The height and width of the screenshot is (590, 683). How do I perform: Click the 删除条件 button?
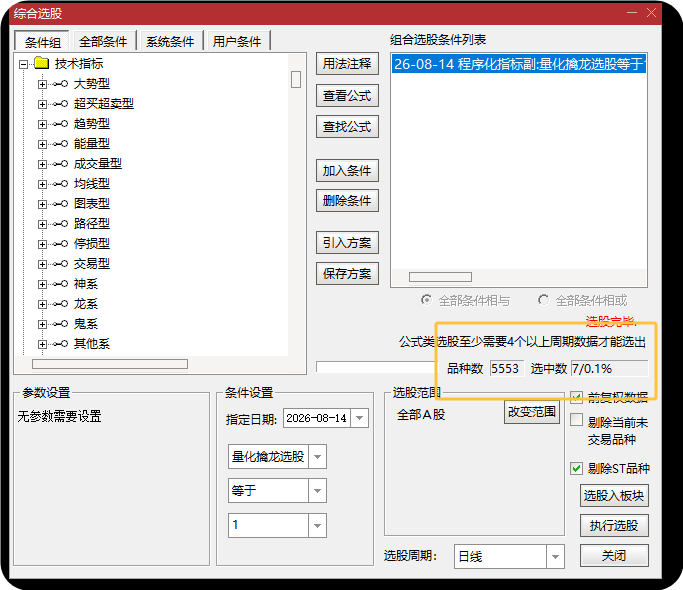point(347,200)
